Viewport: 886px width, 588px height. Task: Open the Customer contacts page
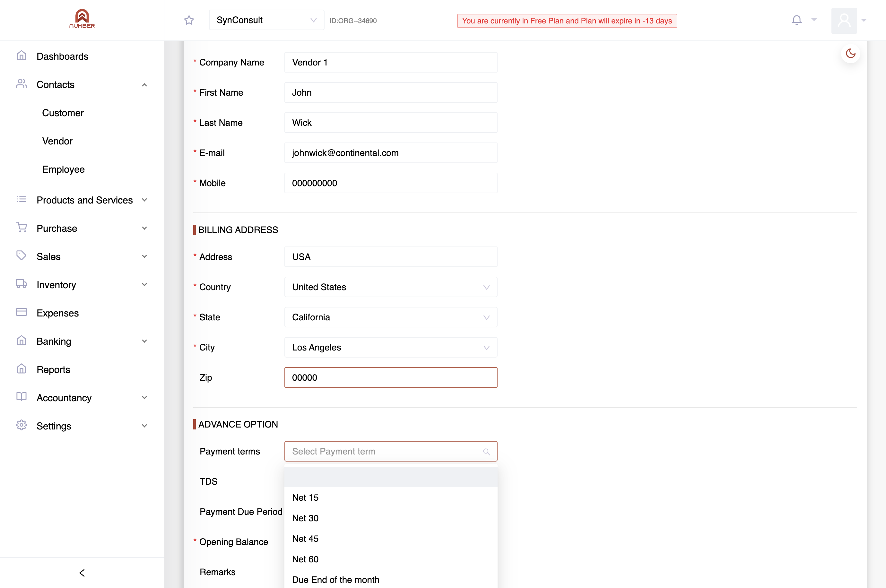point(63,113)
